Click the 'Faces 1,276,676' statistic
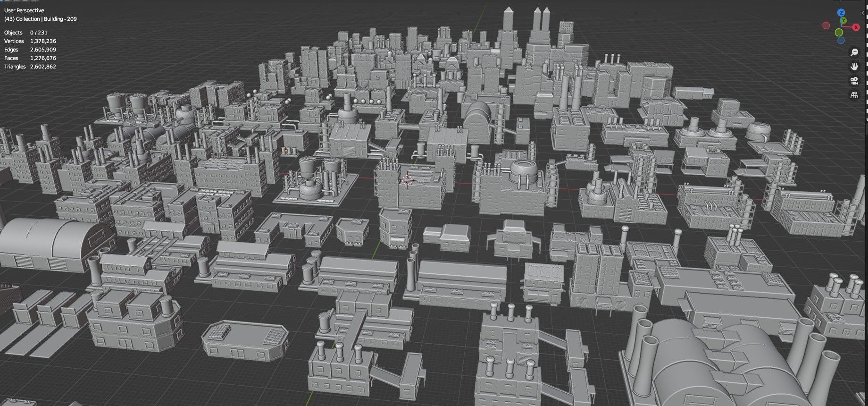 tap(30, 58)
